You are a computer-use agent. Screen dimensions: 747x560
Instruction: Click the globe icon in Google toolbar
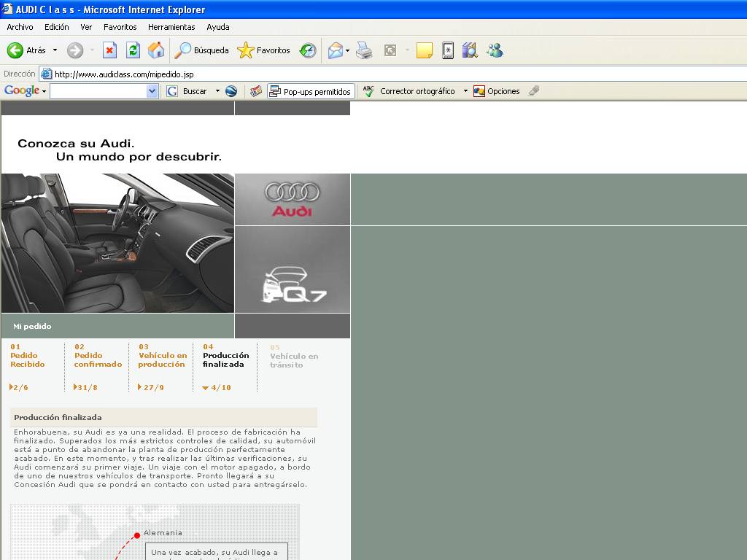(x=231, y=91)
